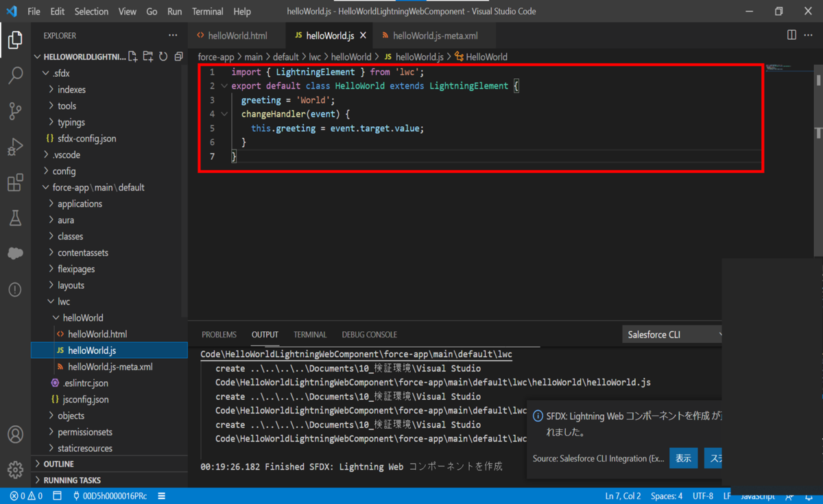
Task: Click the list icon in status bar
Action: coord(162,496)
